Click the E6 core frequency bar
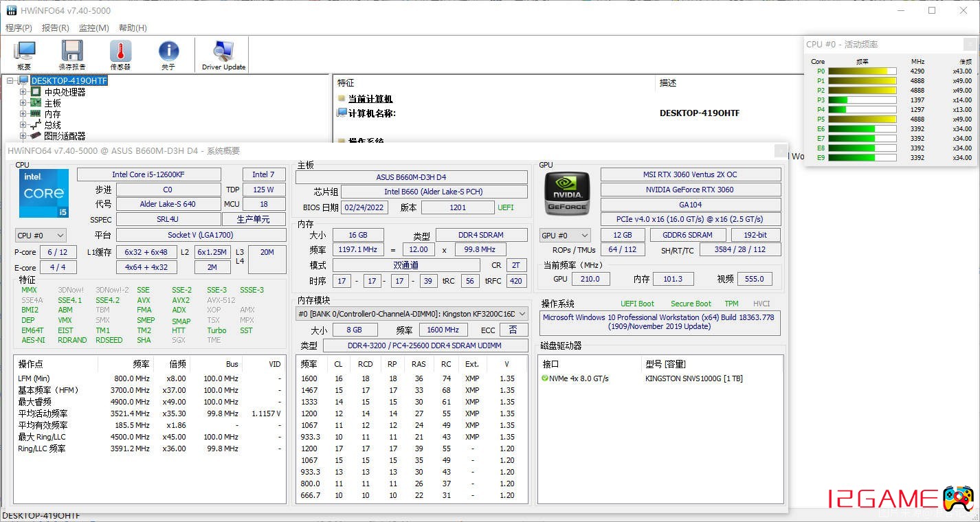This screenshot has height=522, width=980. [x=862, y=128]
